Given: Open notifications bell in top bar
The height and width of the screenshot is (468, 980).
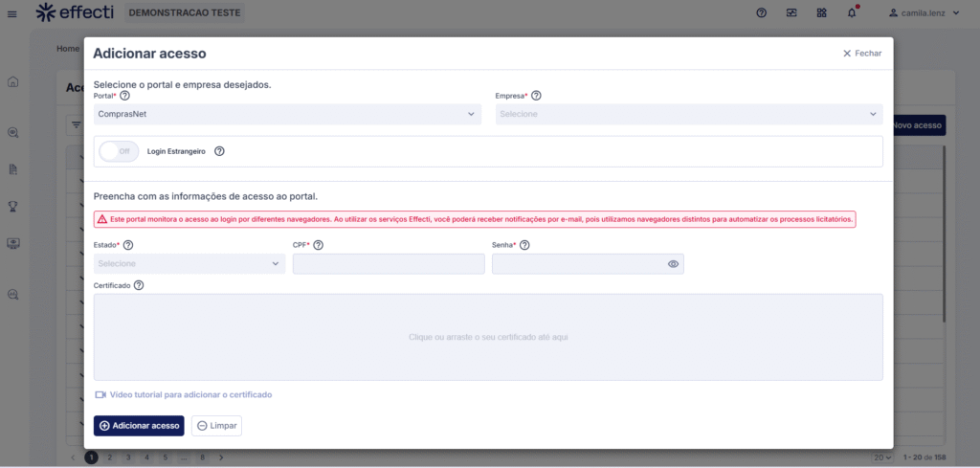Looking at the screenshot, I should 852,12.
